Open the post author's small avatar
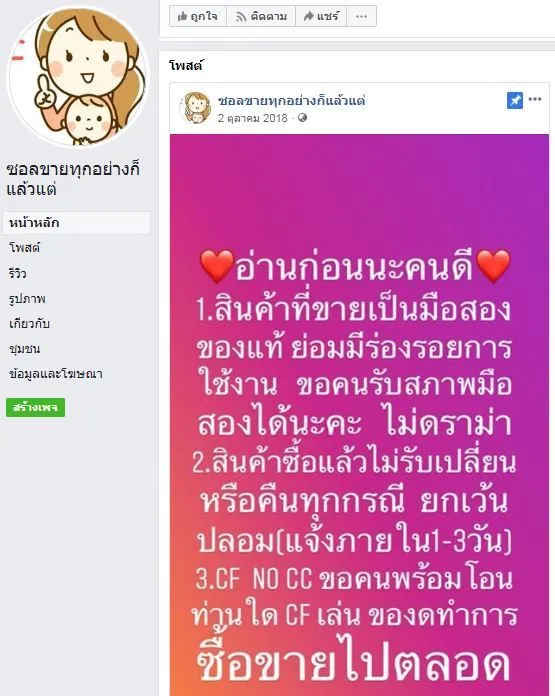The image size is (555, 696). click(195, 108)
